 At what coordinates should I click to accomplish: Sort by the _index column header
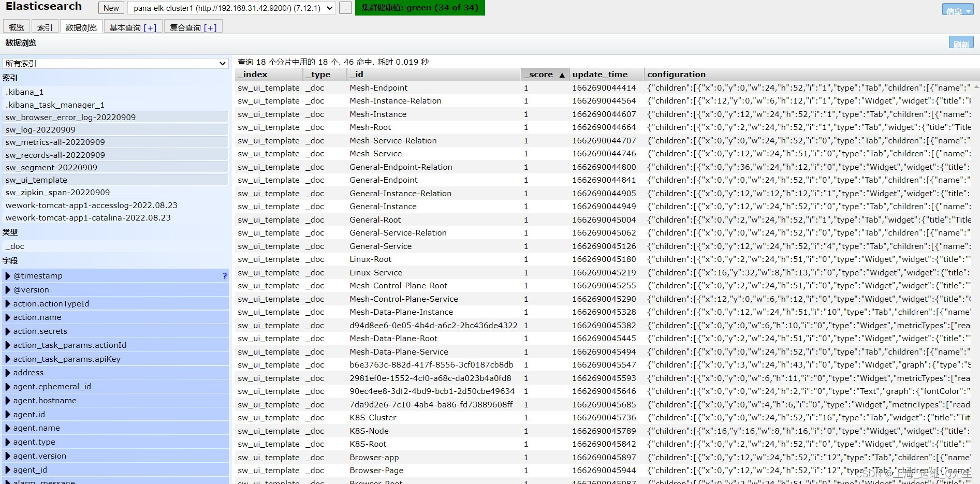pos(269,74)
